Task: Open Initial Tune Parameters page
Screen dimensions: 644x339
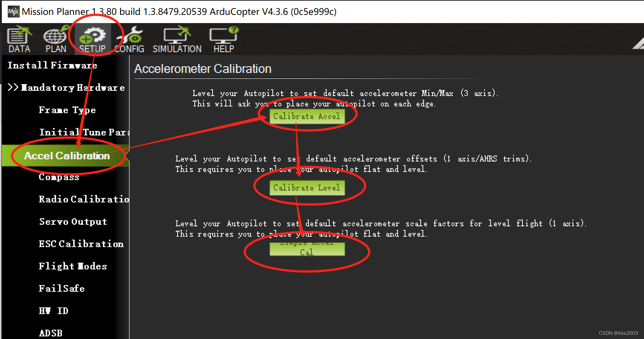Action: coord(84,132)
